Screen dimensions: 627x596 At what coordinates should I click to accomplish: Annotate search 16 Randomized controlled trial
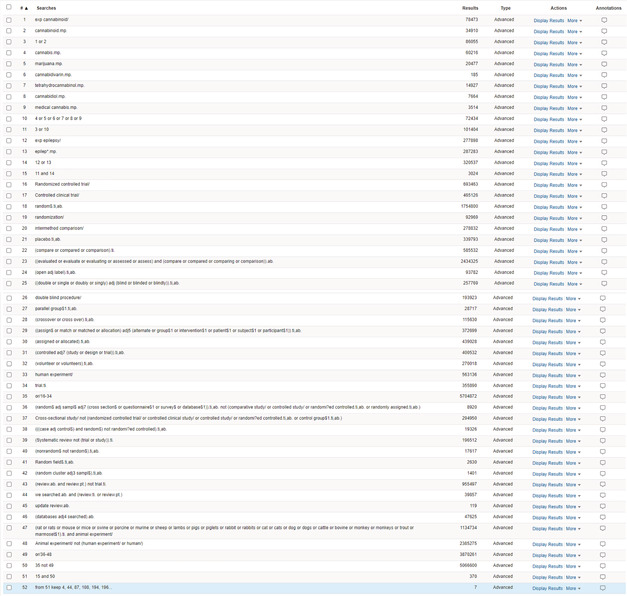(x=604, y=185)
